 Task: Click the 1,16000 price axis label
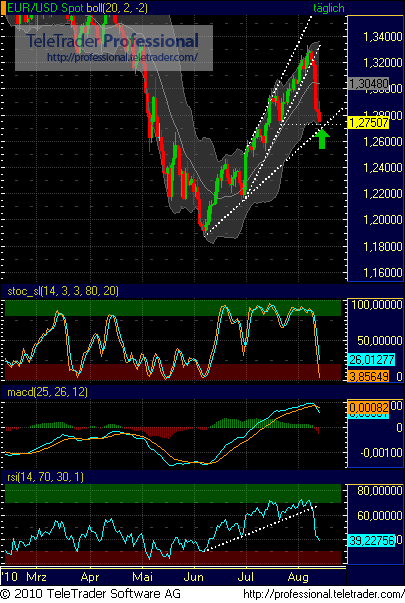click(383, 273)
